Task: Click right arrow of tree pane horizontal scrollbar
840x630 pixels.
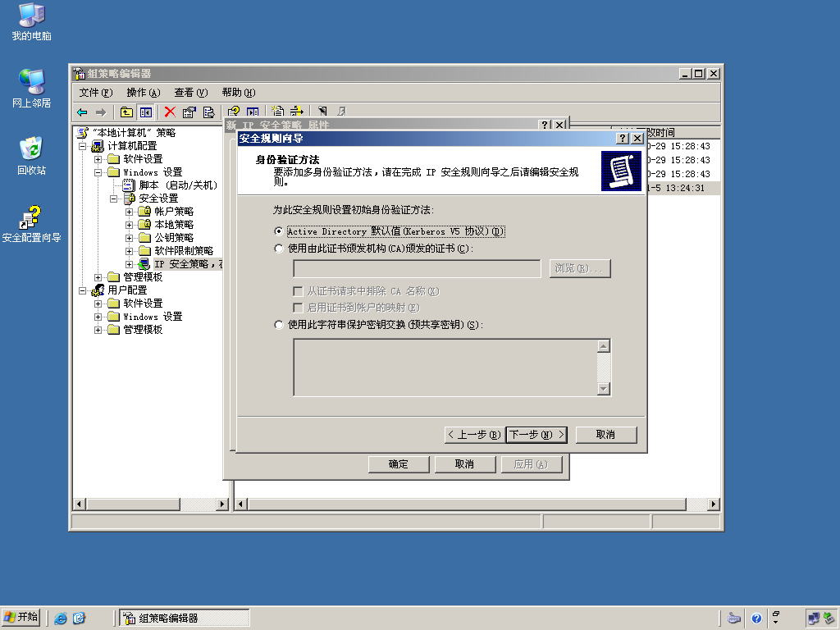Action: pos(222,504)
